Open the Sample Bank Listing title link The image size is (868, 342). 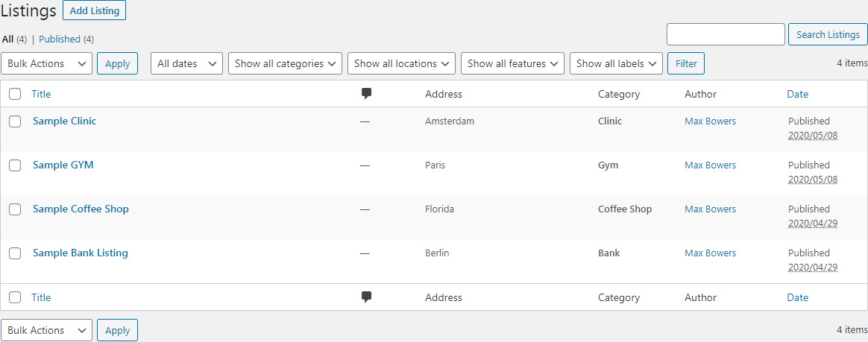tap(81, 253)
